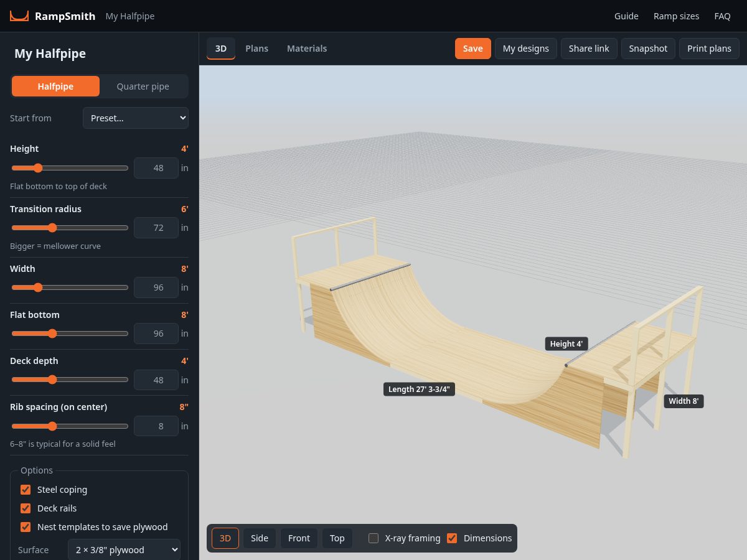Viewport: 747px width, 560px height.
Task: Save the current ramp design
Action: pos(473,49)
